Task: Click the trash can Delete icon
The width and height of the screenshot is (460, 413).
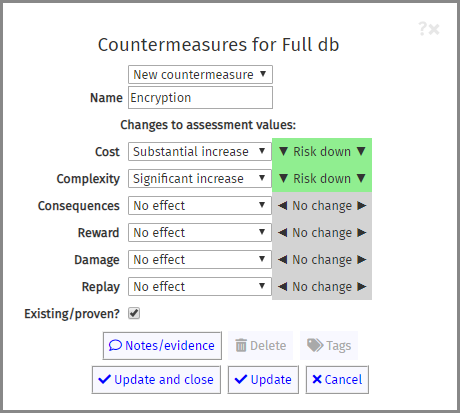Action: point(241,345)
